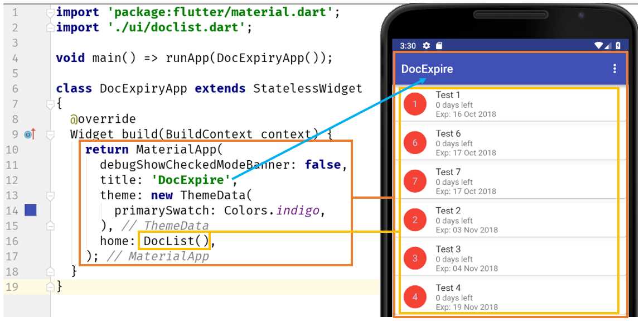This screenshot has width=644, height=321.
Task: Open the Test 4 list entry title
Action: tap(448, 288)
